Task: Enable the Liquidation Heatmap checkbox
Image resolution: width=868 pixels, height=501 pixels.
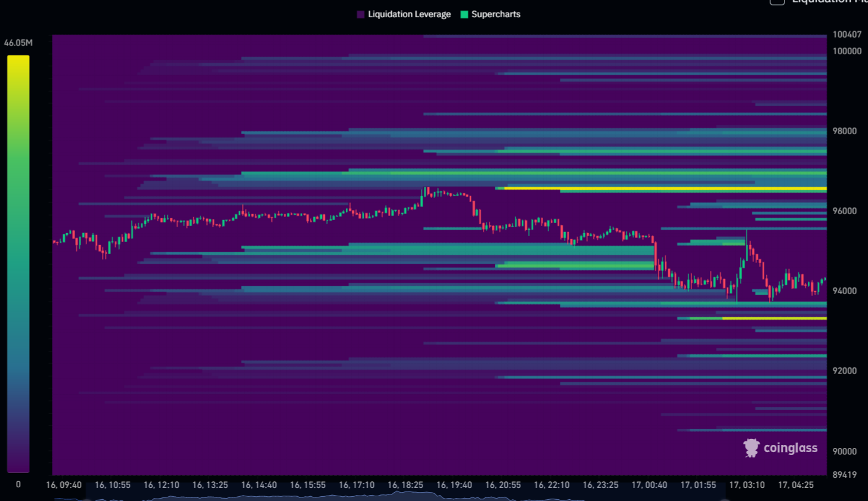Action: click(x=776, y=2)
